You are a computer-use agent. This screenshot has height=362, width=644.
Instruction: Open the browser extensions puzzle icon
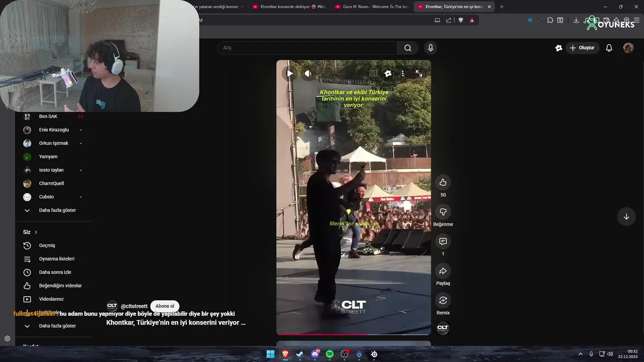pos(550,20)
